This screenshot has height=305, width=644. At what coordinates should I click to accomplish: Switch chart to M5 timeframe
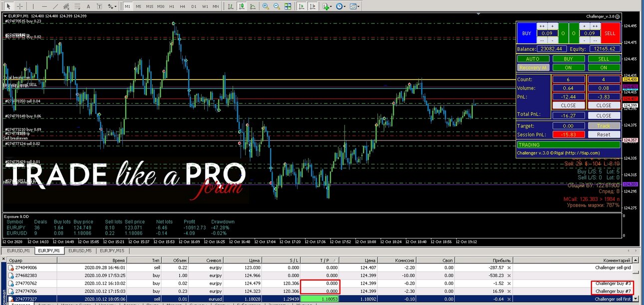[138, 6]
